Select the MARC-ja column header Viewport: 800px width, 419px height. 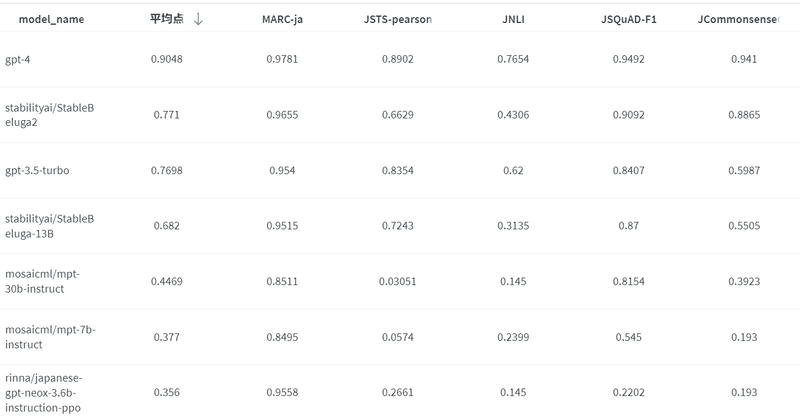click(x=282, y=19)
